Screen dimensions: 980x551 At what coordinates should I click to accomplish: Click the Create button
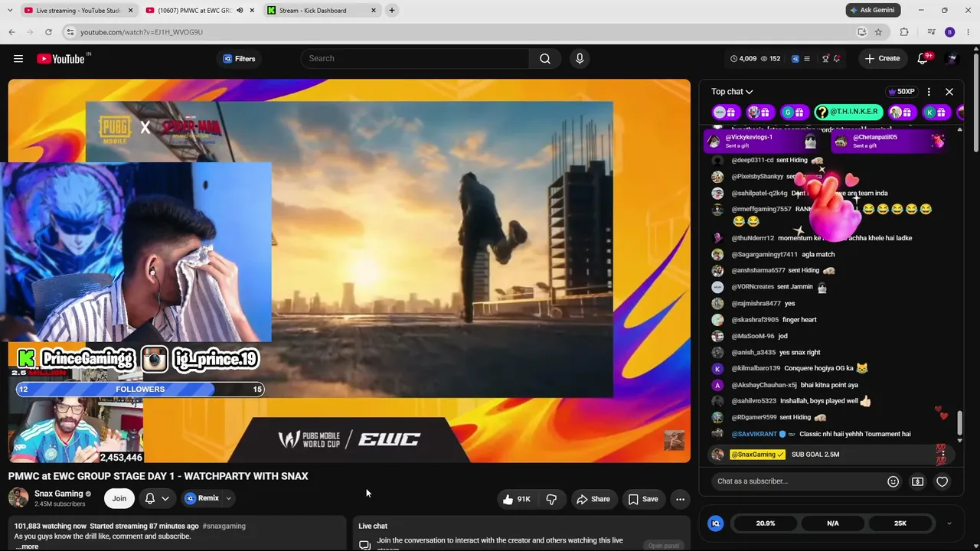[882, 59]
